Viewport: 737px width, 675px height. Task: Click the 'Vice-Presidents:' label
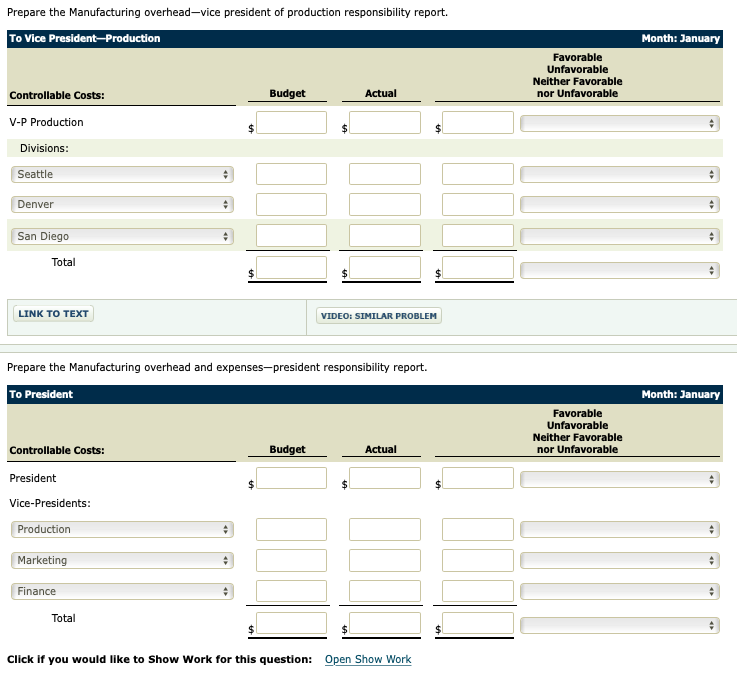coord(50,503)
